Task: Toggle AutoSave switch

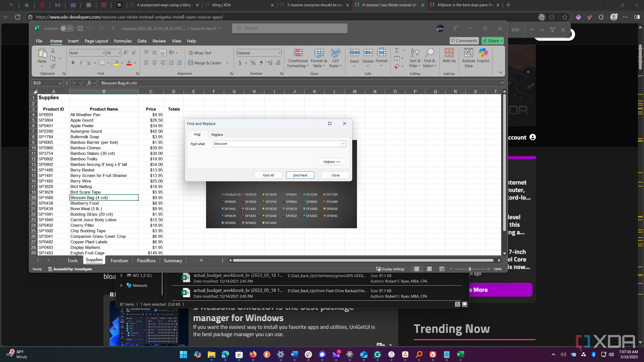Action: pos(67,28)
